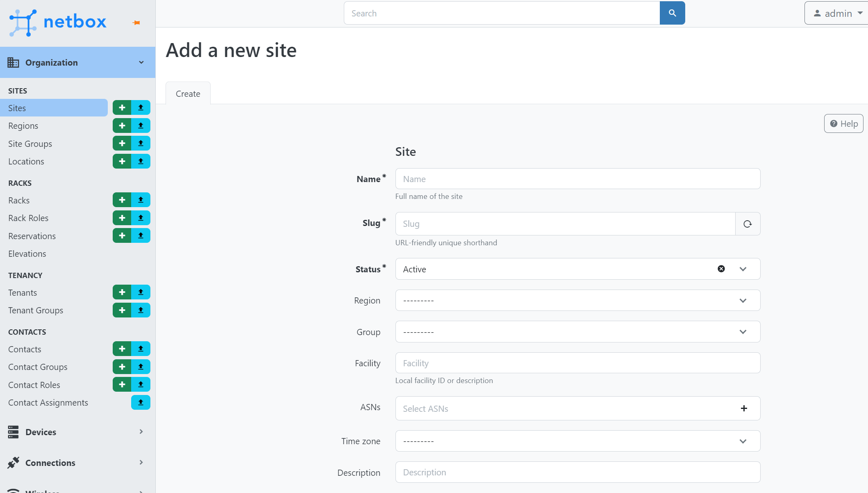Click the plus icon in ASNs field
Viewport: 868px width, 493px height.
click(744, 409)
